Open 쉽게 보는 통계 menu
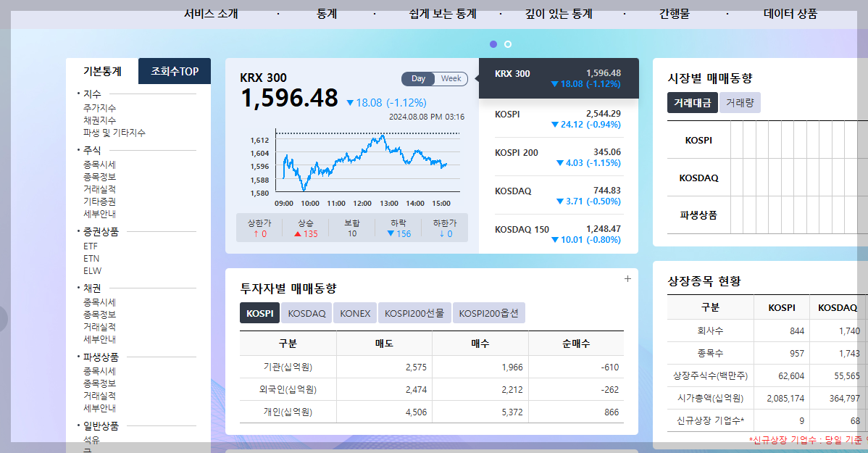Screen dimensions: 868x453 (x=443, y=14)
